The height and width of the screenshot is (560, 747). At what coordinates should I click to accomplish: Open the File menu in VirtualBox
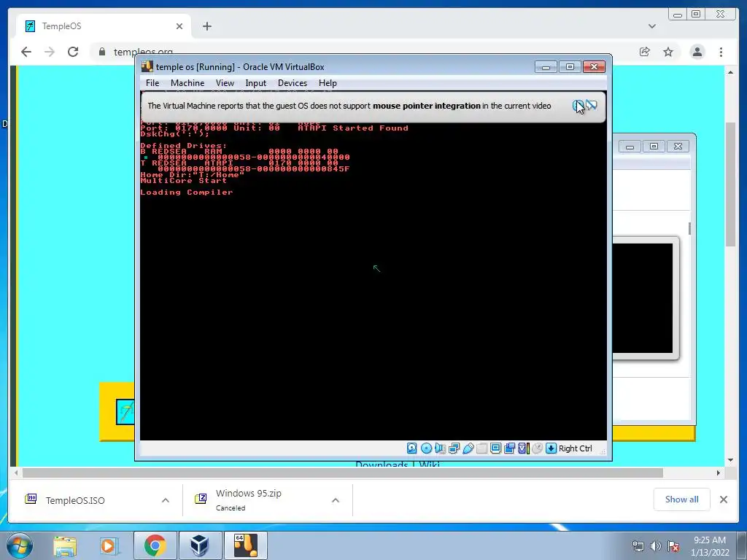click(x=152, y=83)
